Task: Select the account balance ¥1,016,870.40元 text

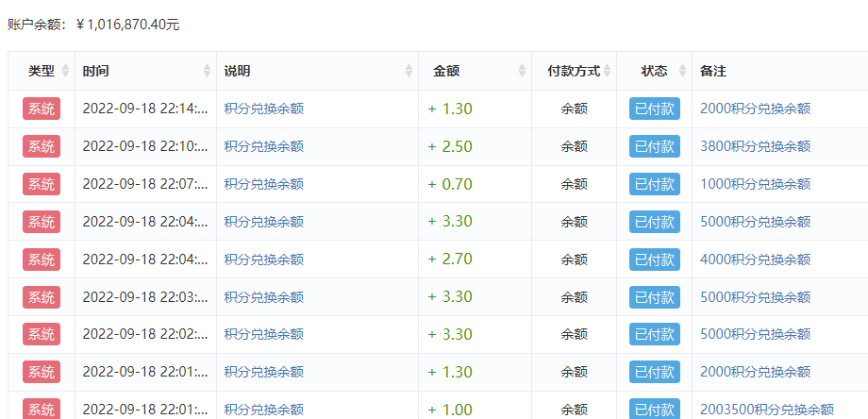Action: tap(127, 25)
